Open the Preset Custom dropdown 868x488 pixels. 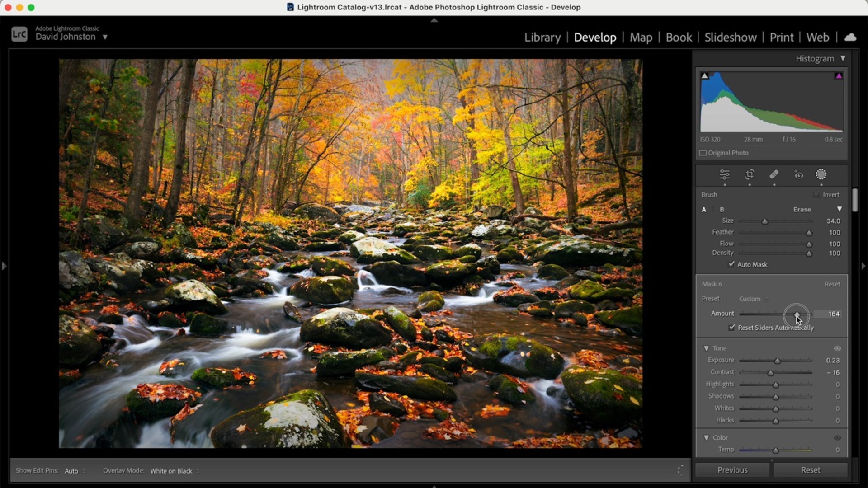tap(752, 299)
